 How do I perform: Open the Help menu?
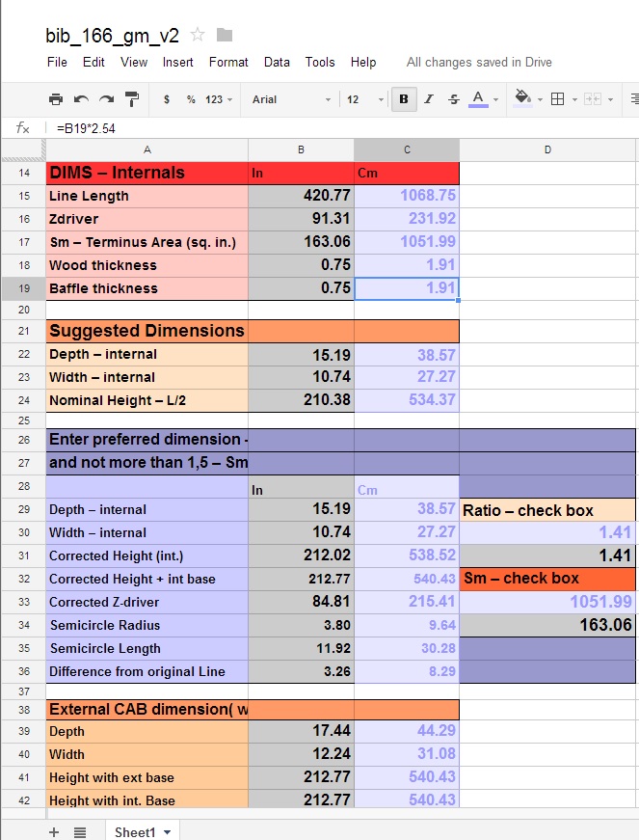[363, 62]
